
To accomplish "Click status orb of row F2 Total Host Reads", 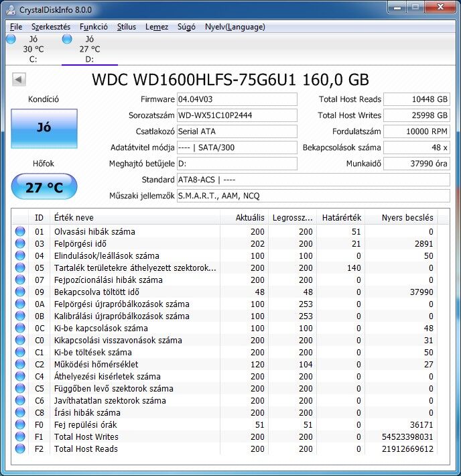I will 20,449.
